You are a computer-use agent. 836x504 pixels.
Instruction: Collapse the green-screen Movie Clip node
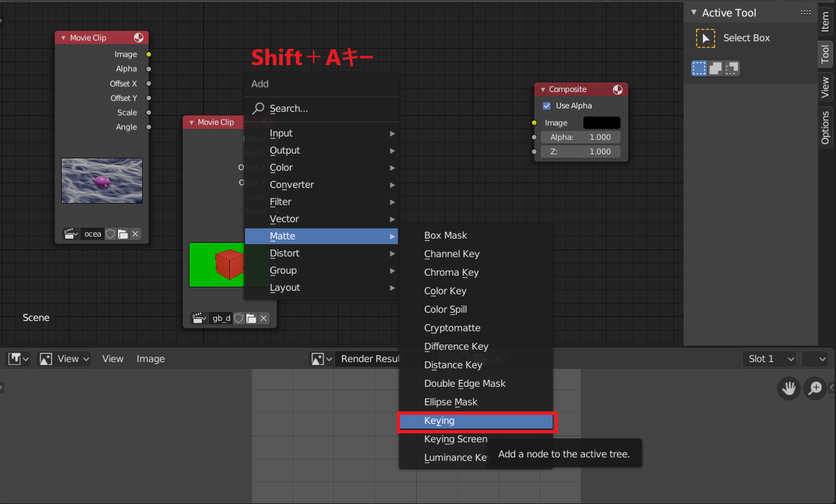coord(192,122)
